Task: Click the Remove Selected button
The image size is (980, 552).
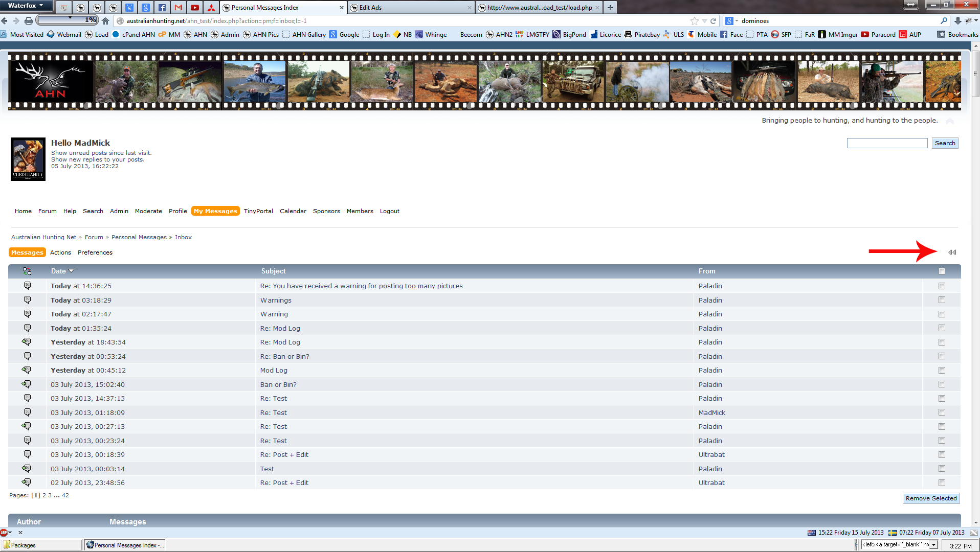Action: click(x=931, y=498)
